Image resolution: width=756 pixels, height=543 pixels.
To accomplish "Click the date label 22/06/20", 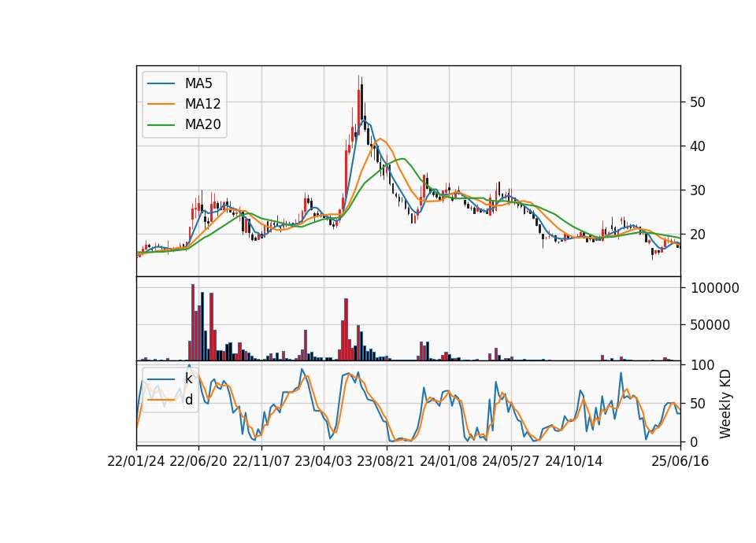I will pos(198,462).
